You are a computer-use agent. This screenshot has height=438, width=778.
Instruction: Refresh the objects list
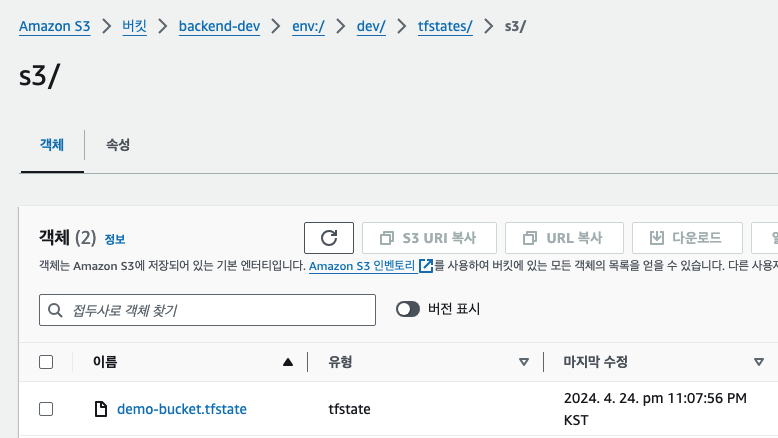(x=328, y=238)
